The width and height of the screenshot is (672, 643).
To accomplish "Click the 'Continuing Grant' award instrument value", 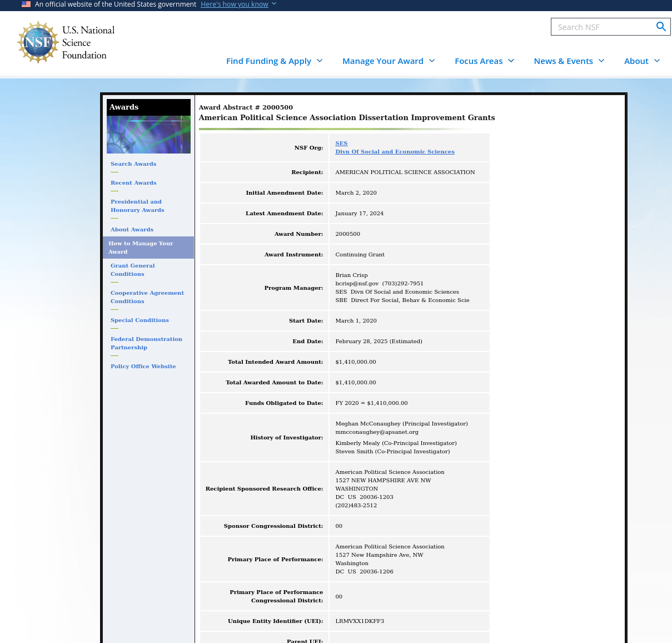I will click(x=360, y=255).
